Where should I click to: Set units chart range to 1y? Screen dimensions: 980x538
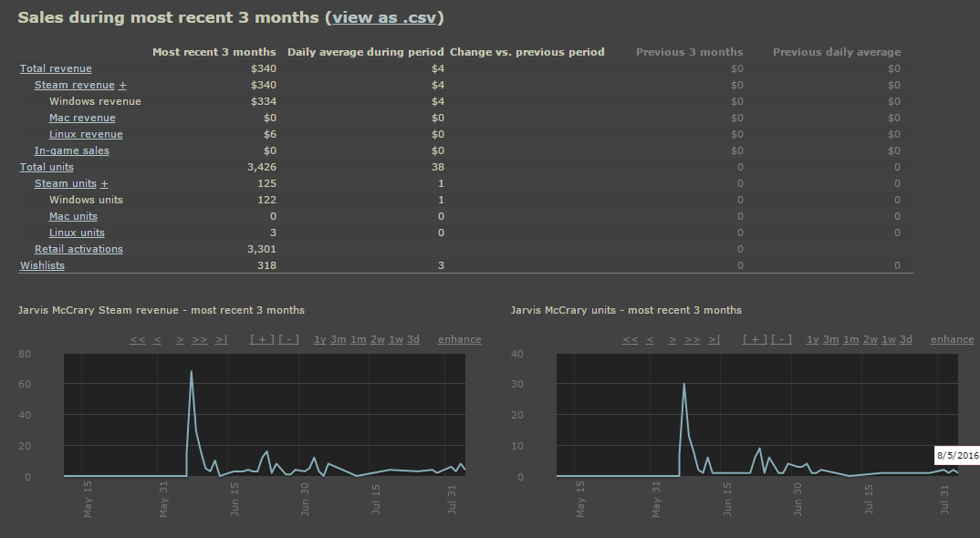click(812, 339)
